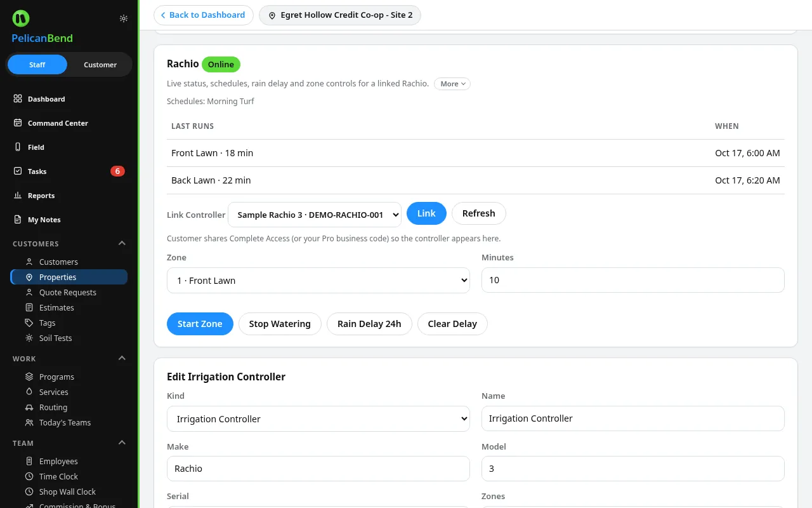The image size is (812, 508).
Task: Open the Zone dropdown
Action: 318,280
